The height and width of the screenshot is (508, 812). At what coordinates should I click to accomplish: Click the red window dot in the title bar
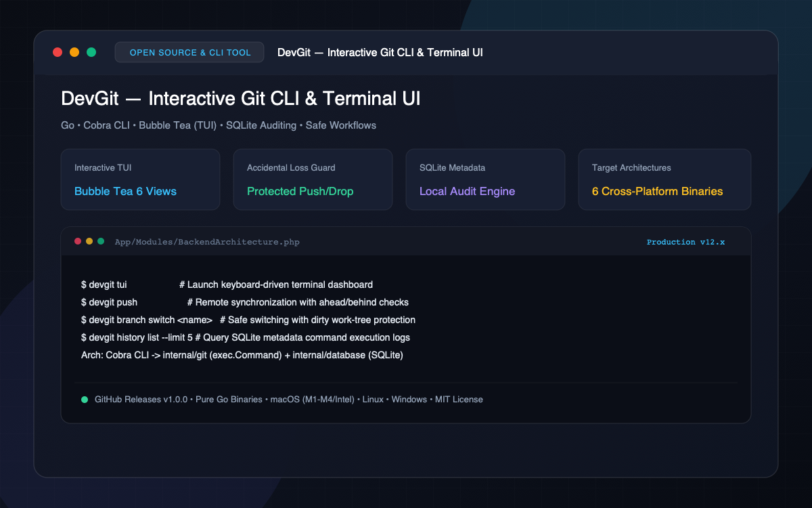coord(58,52)
